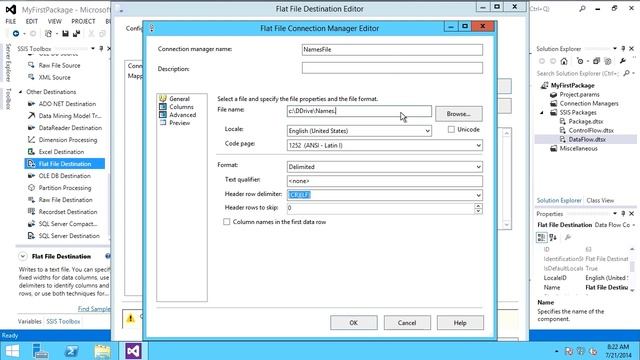Open the Advanced page in connection editor
The width and height of the screenshot is (640, 360).
pyautogui.click(x=182, y=115)
